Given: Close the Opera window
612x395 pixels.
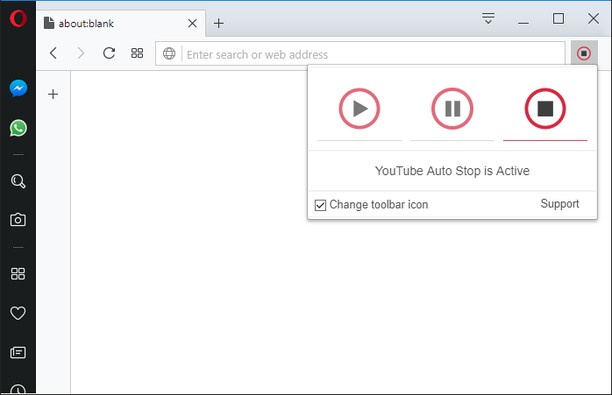Looking at the screenshot, I should coord(594,18).
